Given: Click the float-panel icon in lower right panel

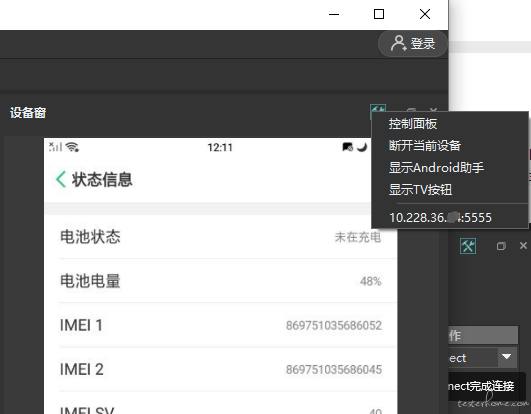Looking at the screenshot, I should click(501, 246).
